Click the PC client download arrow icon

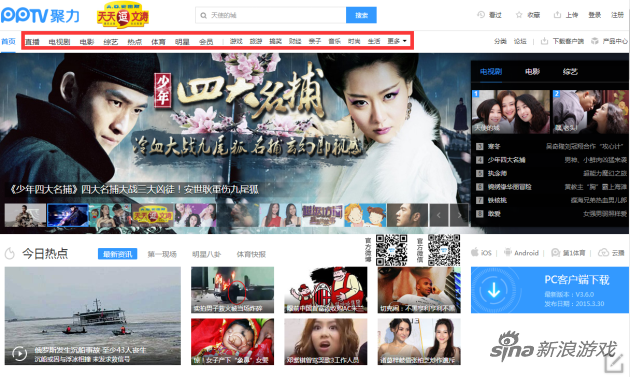(x=494, y=290)
